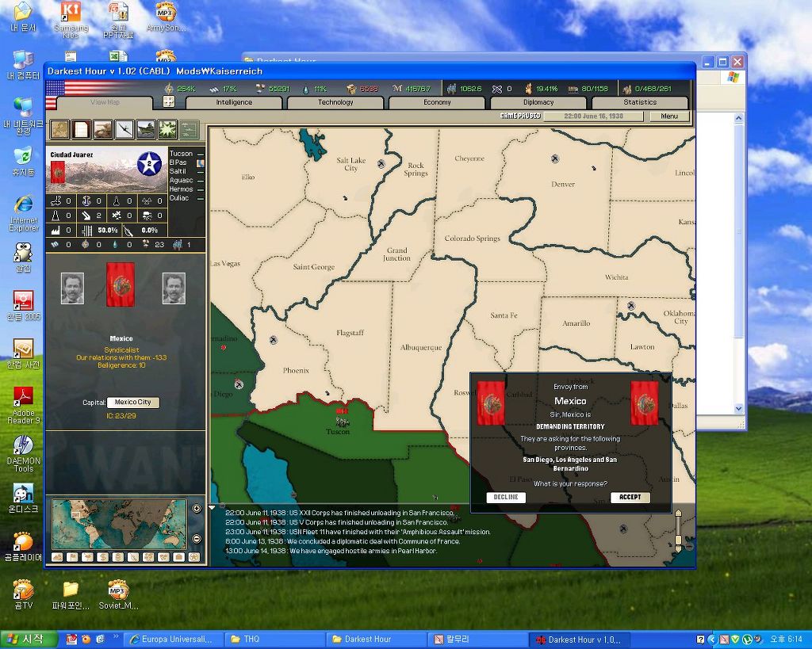Open the tank land units toolbar icon

pyautogui.click(x=102, y=129)
